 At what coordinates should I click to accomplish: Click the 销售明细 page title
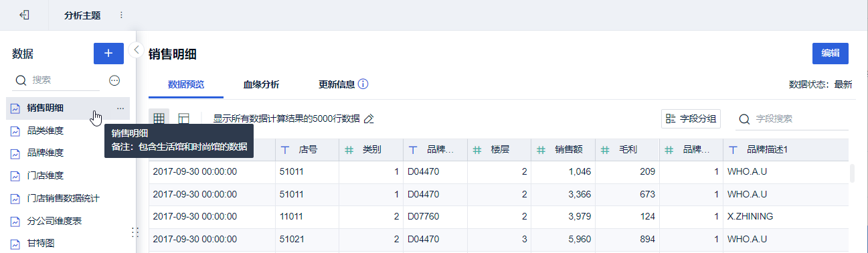(173, 54)
